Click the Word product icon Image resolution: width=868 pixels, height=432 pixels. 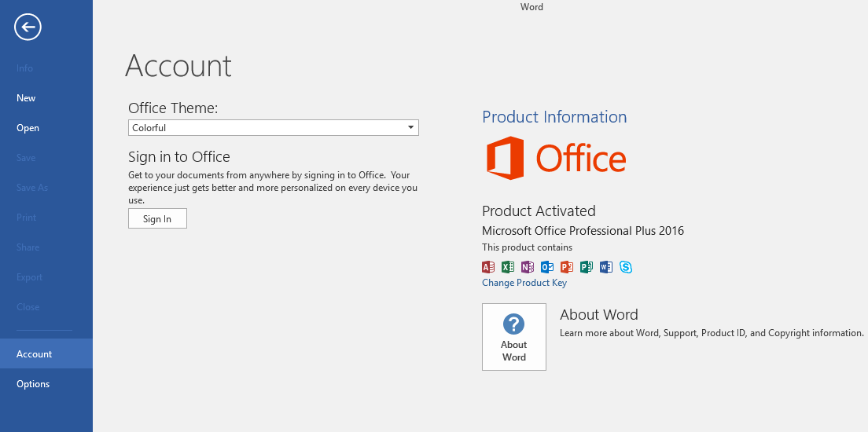click(605, 267)
